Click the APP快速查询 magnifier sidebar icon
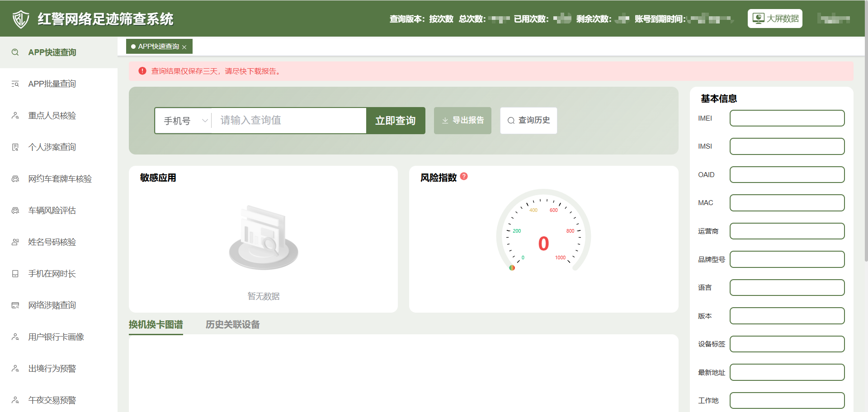 [15, 52]
